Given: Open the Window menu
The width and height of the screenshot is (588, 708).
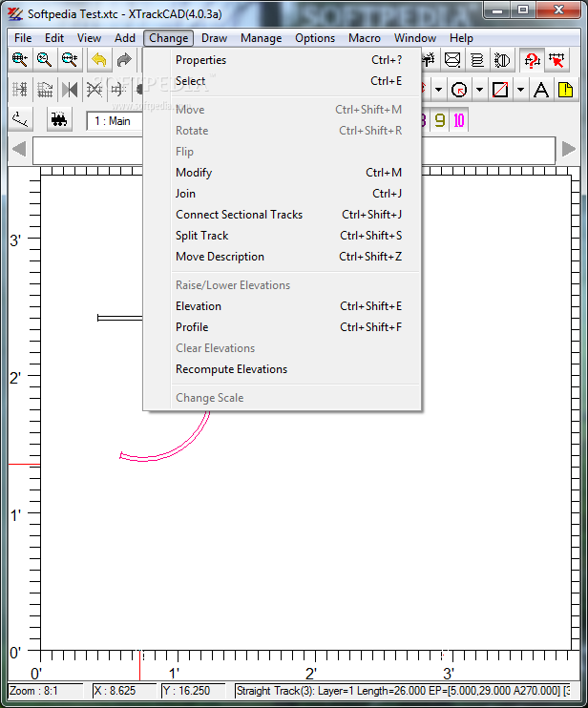Looking at the screenshot, I should [x=415, y=38].
